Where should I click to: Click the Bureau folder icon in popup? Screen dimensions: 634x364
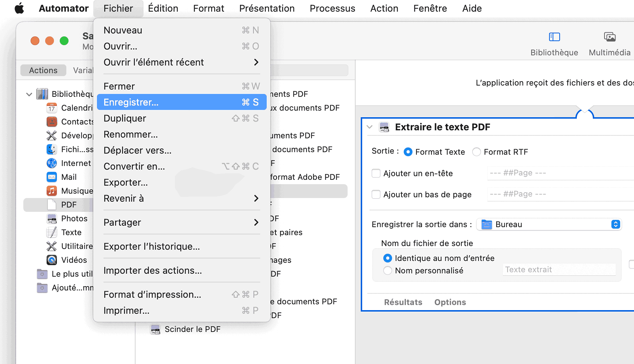(487, 224)
